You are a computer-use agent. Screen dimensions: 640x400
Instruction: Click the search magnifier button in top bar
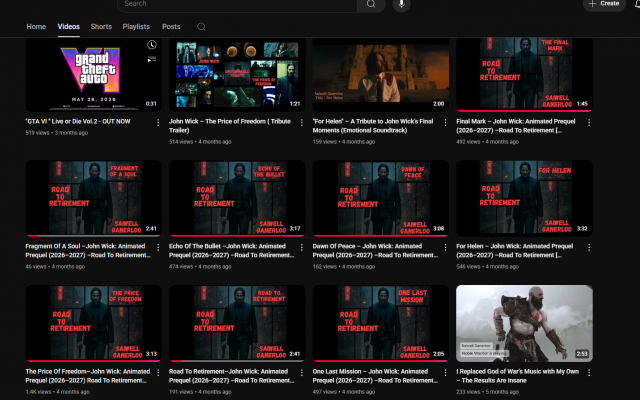click(371, 4)
